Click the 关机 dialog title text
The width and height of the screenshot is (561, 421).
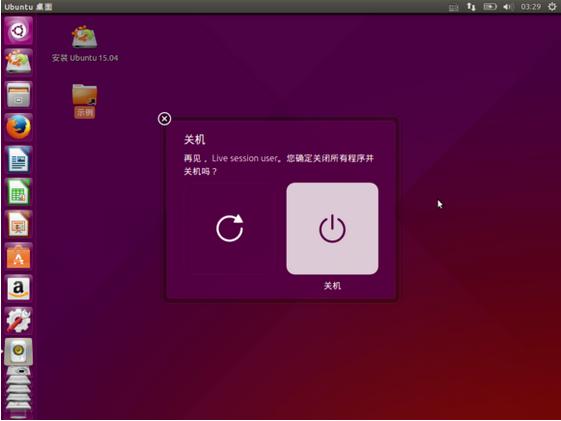click(x=194, y=139)
